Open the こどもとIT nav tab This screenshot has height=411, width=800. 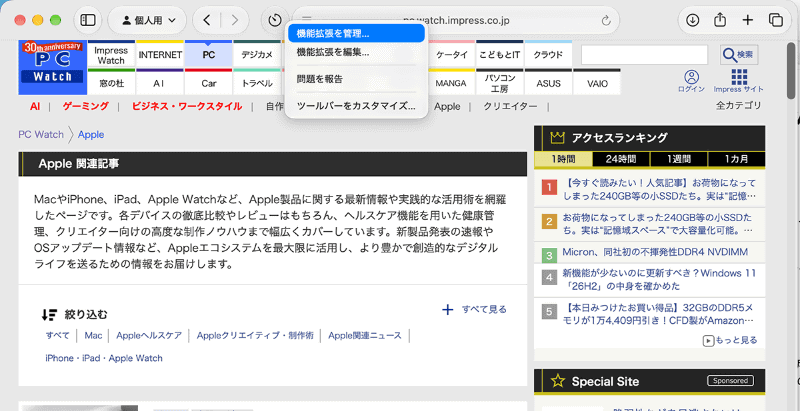point(500,55)
